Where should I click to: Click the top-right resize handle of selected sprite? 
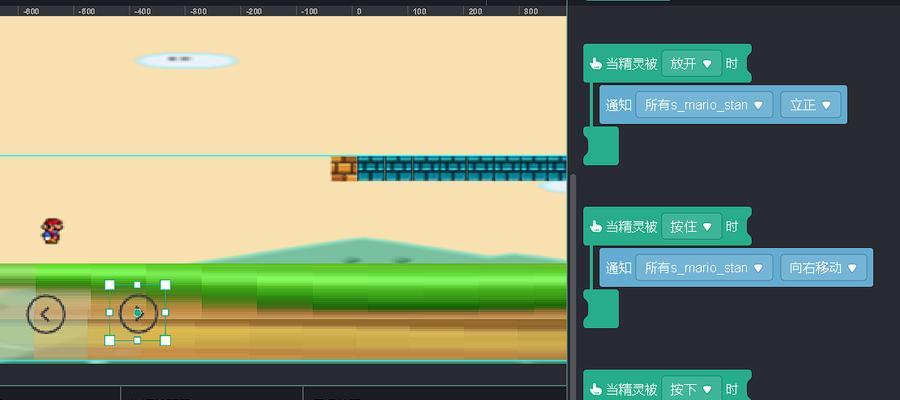coord(165,285)
